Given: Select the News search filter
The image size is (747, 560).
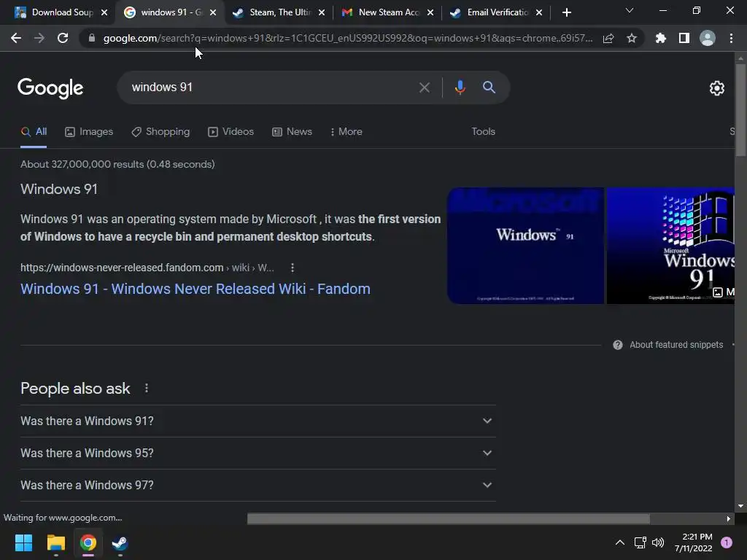Looking at the screenshot, I should tap(292, 131).
